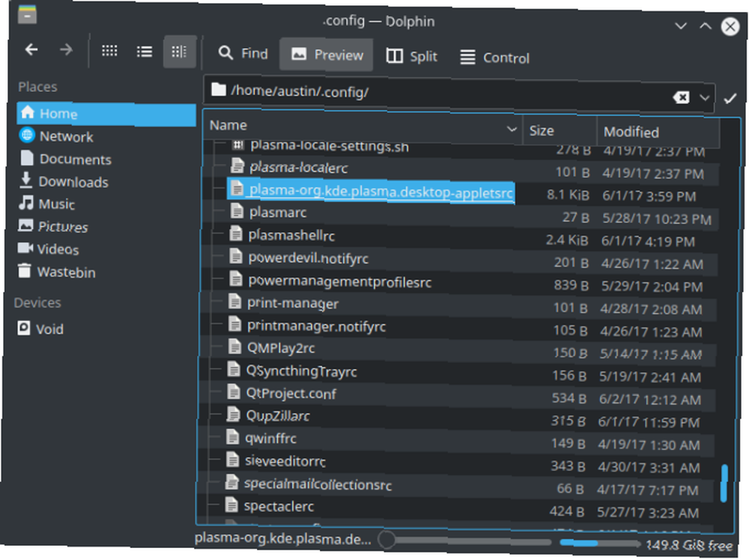749x560 pixels.
Task: Go forward with the right arrow
Action: [66, 49]
